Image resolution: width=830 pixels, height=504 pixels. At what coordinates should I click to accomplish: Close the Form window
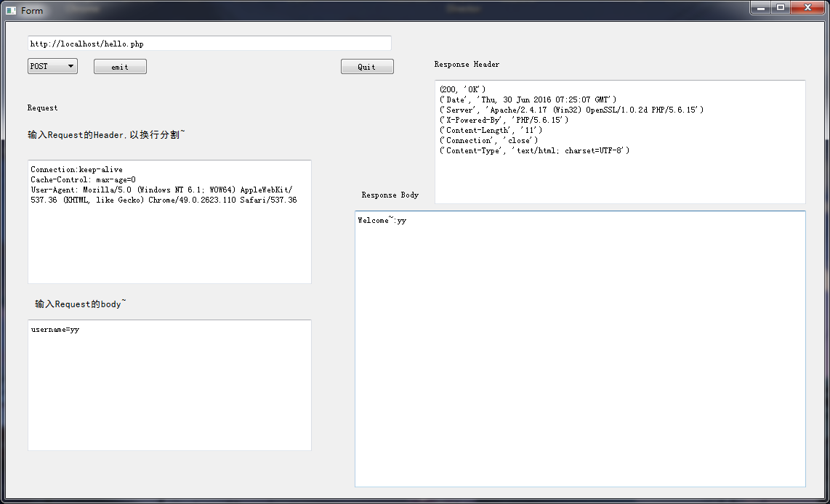click(x=807, y=7)
